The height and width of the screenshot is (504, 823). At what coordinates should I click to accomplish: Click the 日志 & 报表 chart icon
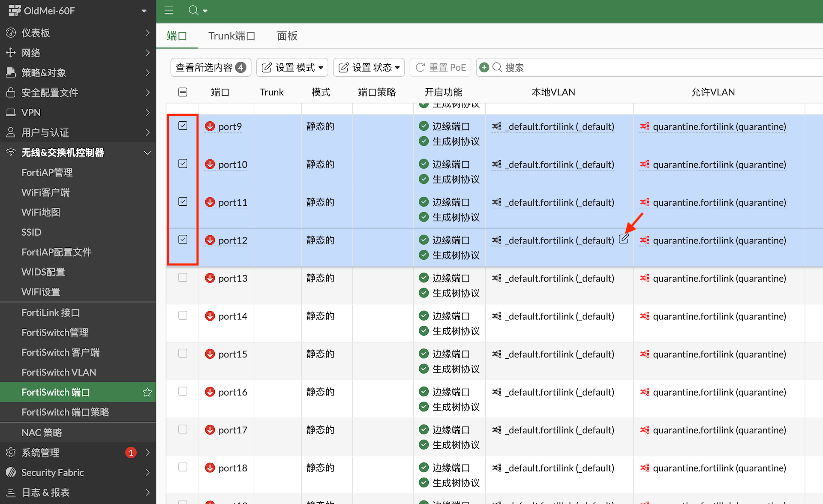point(11,492)
